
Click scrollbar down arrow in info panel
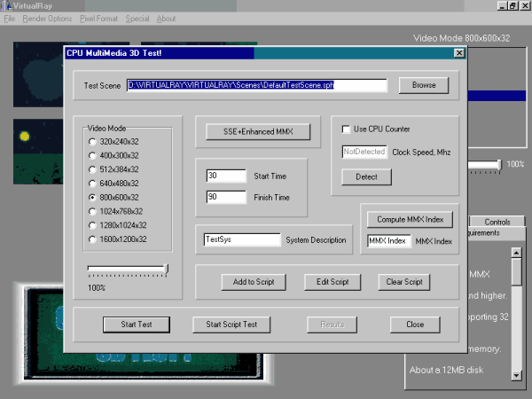516,375
